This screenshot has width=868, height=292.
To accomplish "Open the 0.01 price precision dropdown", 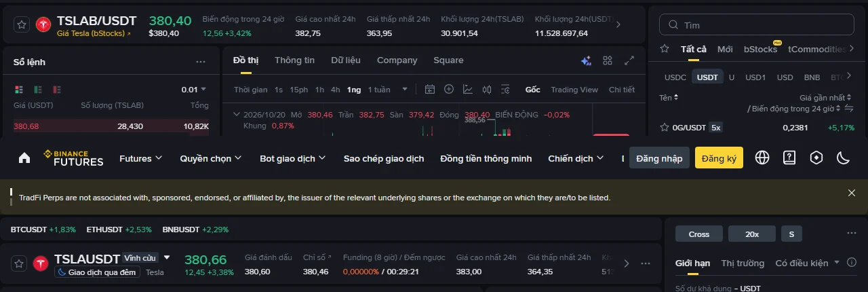I will click(193, 90).
